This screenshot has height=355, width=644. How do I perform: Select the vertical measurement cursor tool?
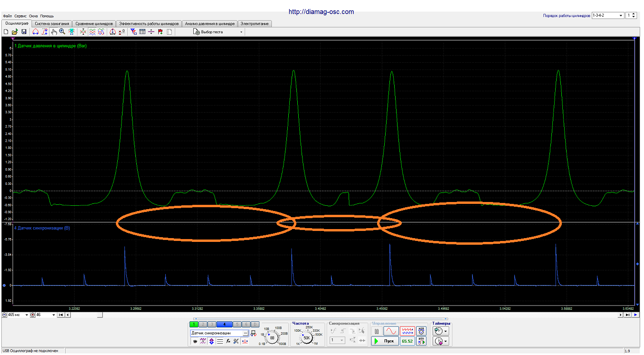tap(45, 32)
